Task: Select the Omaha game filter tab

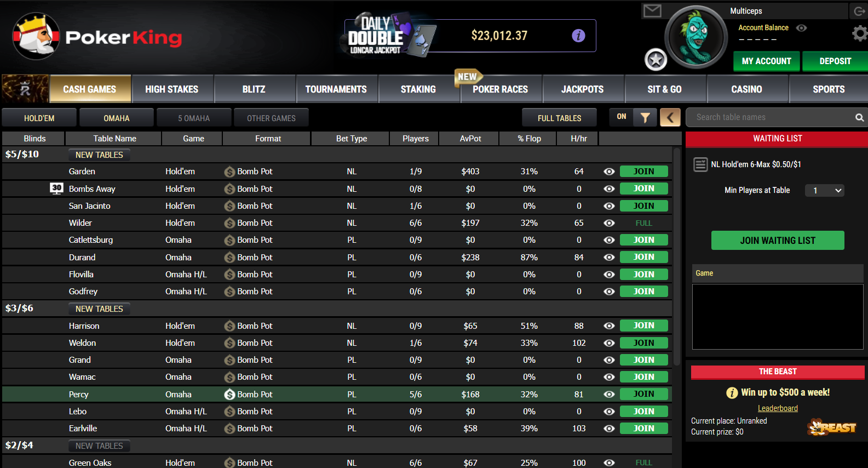Action: click(x=117, y=118)
